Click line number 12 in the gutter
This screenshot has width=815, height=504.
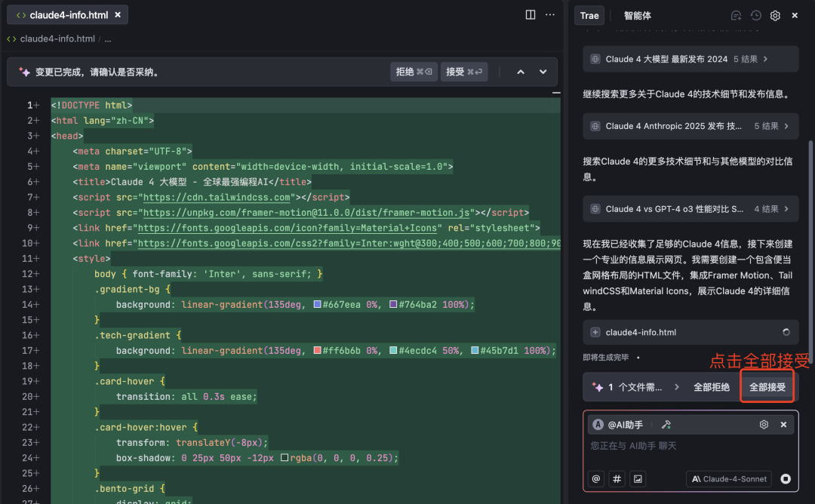(28, 274)
